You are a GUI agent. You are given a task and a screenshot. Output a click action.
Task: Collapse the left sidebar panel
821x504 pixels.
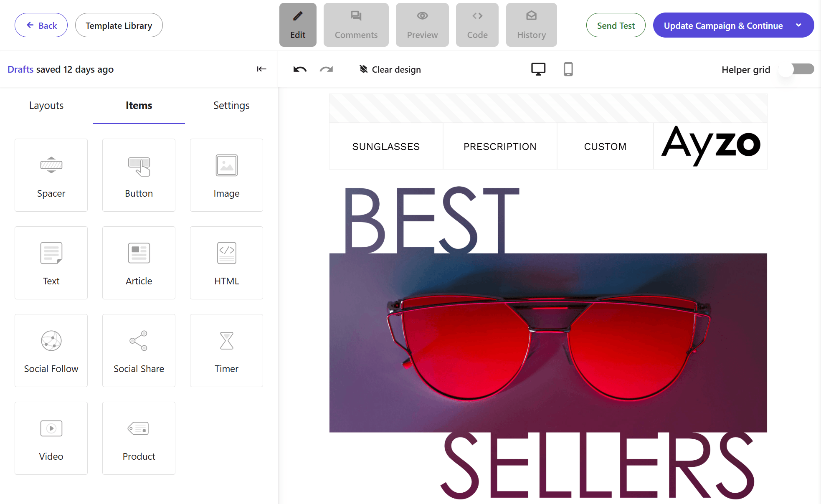[x=261, y=69]
